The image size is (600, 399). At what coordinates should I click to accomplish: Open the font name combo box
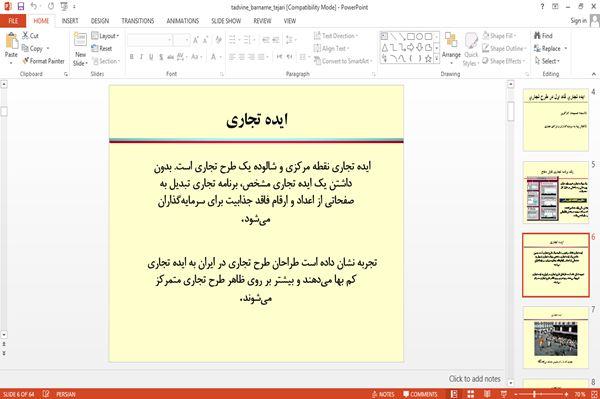149,40
